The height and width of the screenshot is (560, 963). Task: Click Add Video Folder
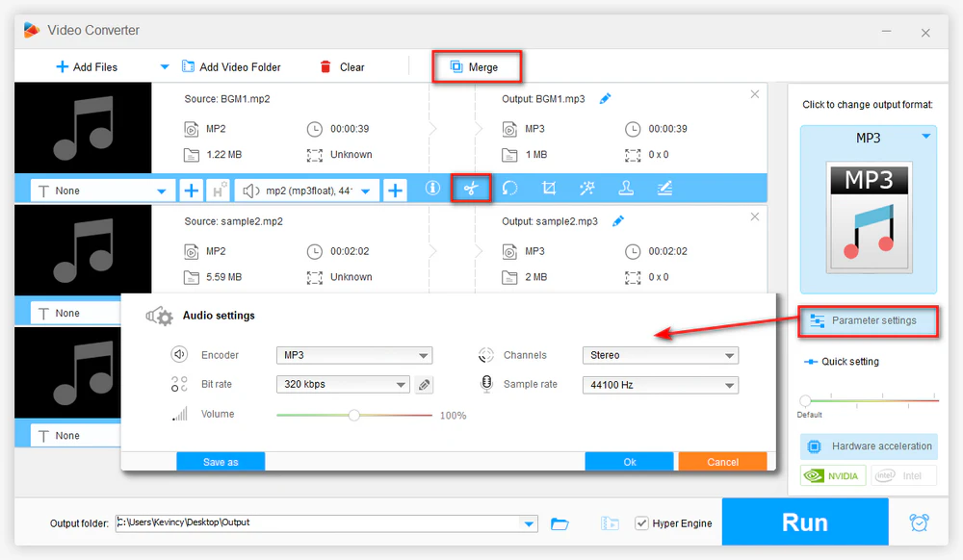pos(231,66)
